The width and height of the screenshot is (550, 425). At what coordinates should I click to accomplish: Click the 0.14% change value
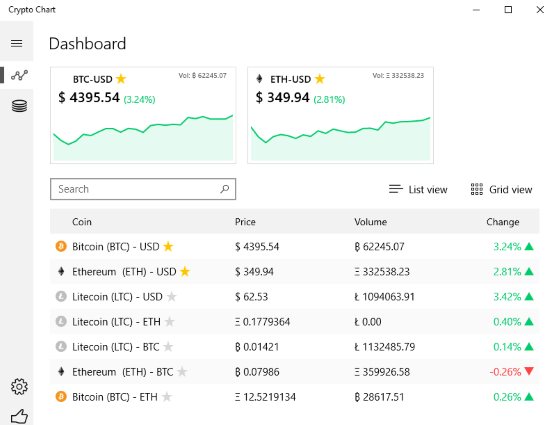507,347
